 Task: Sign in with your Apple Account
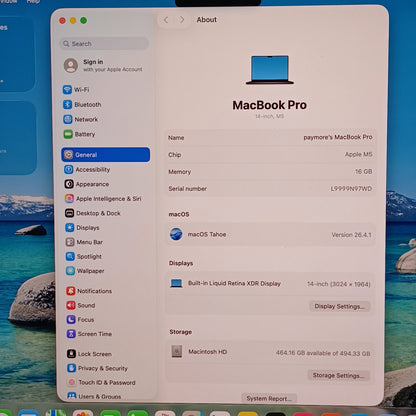tap(103, 65)
